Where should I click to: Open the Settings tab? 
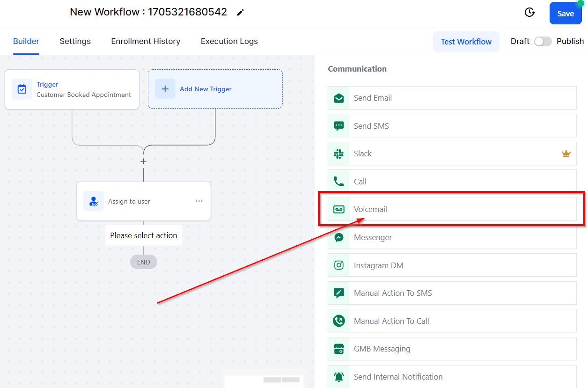point(75,41)
